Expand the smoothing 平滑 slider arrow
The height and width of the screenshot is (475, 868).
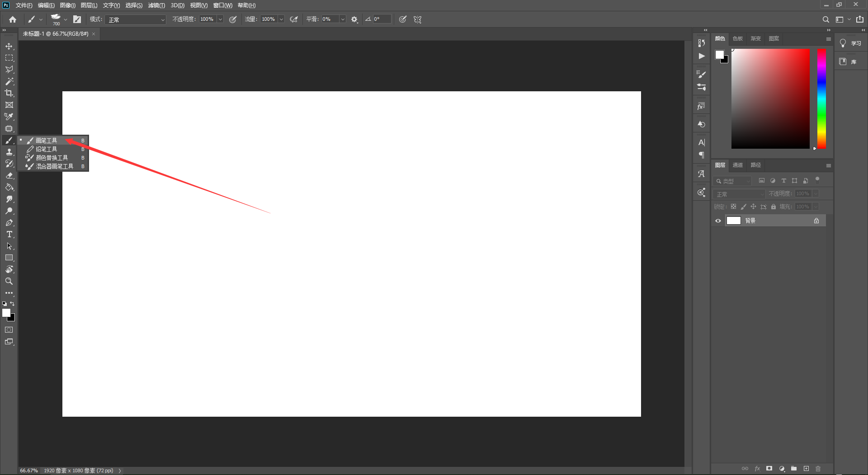click(x=343, y=19)
